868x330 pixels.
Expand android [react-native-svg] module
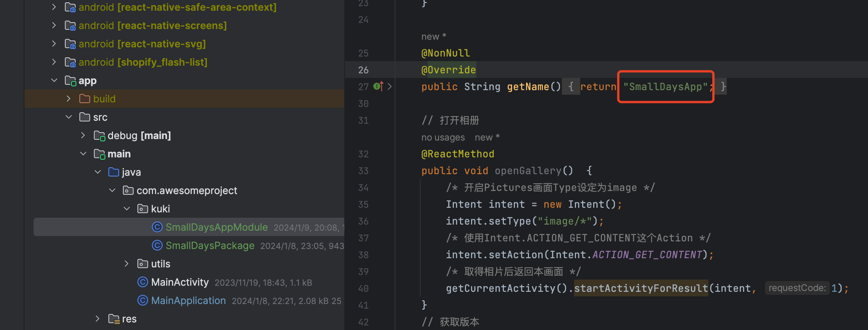click(54, 44)
